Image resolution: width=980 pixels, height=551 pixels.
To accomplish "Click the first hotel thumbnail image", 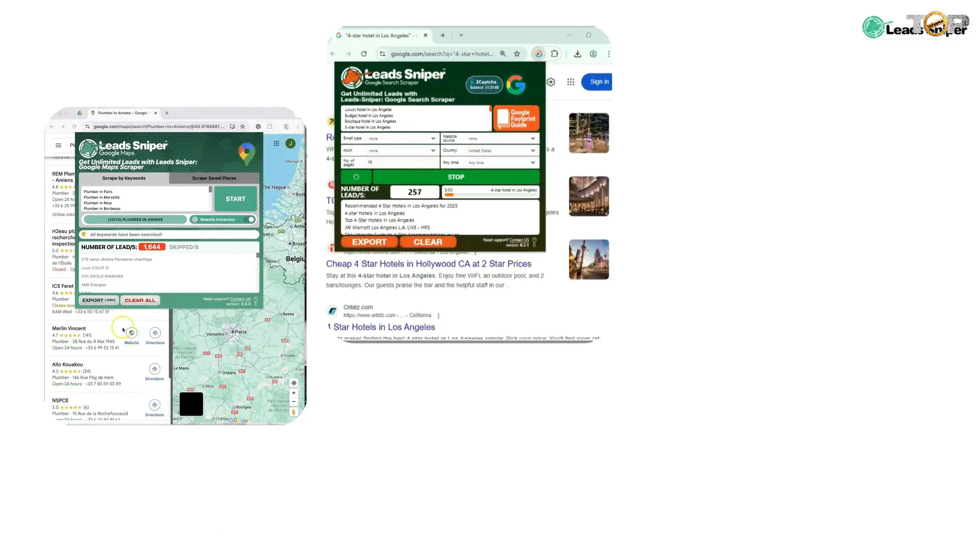I will coord(589,133).
